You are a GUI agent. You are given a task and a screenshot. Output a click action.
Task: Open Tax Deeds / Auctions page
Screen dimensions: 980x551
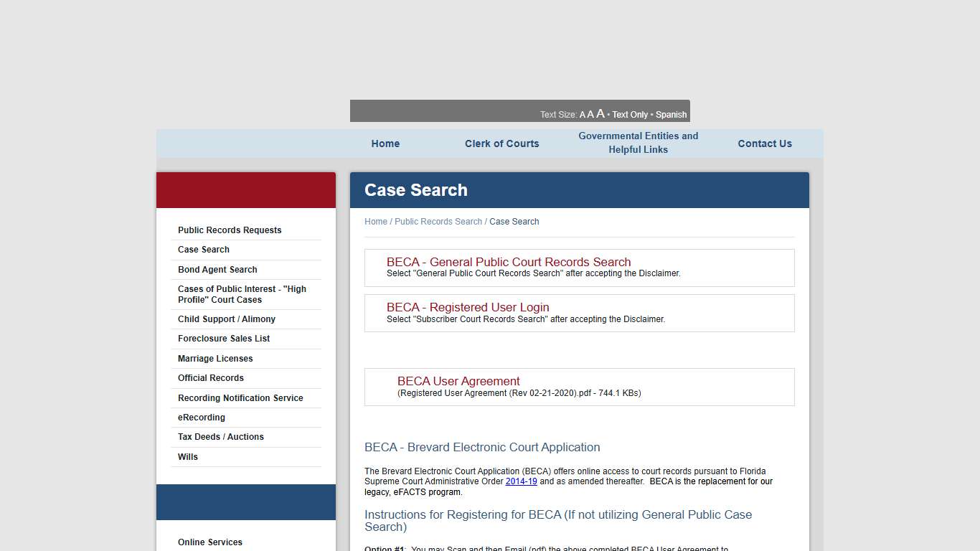(220, 436)
